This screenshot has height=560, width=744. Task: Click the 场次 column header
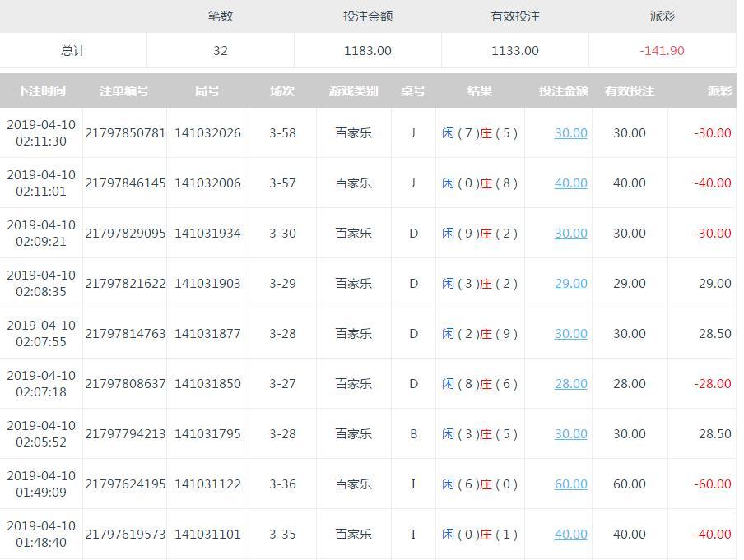282,90
